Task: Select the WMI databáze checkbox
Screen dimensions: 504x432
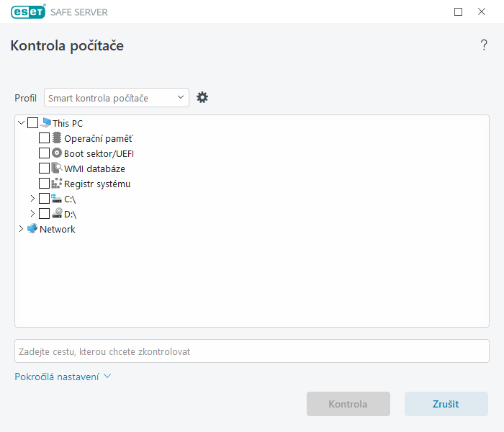Action: click(45, 168)
